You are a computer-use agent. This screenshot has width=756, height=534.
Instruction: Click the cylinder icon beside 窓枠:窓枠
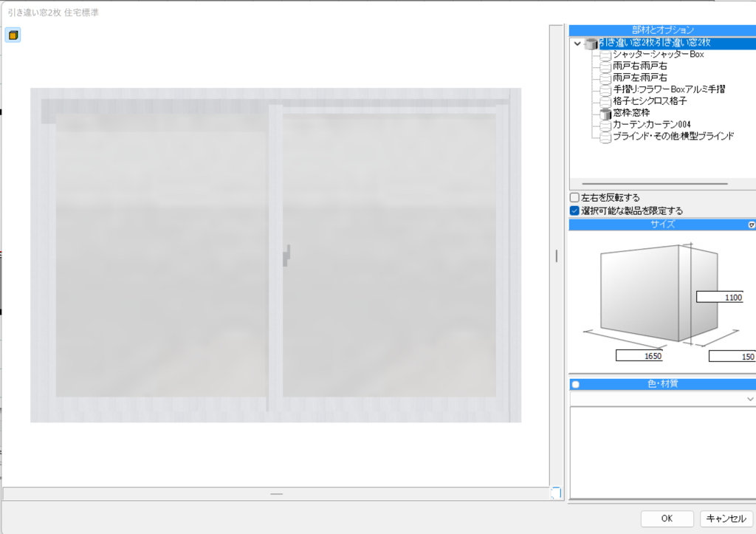[605, 114]
